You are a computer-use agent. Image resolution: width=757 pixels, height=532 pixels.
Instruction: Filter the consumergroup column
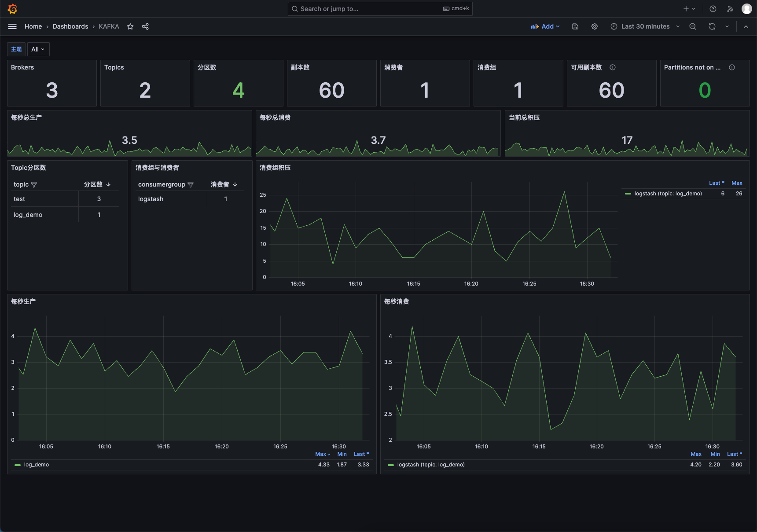pos(191,185)
